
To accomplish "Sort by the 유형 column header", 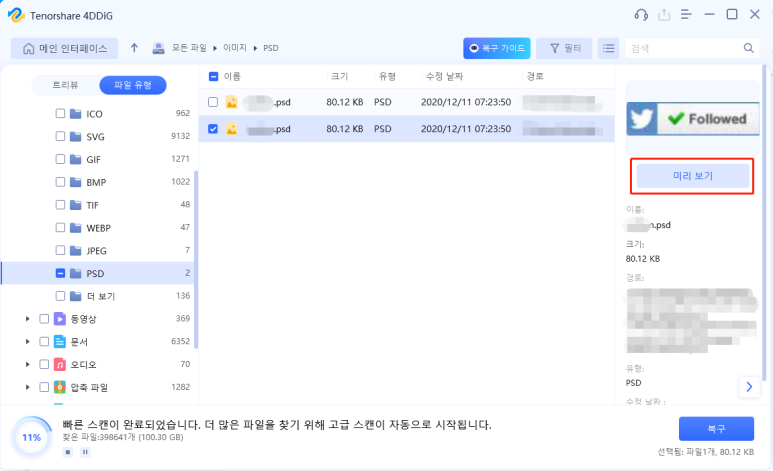I will (387, 76).
